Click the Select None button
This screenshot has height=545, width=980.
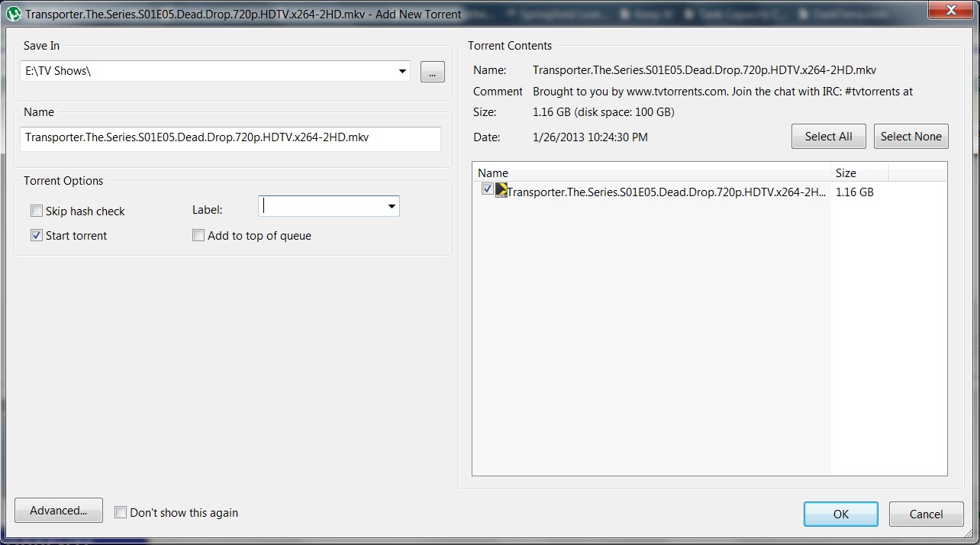click(x=911, y=136)
